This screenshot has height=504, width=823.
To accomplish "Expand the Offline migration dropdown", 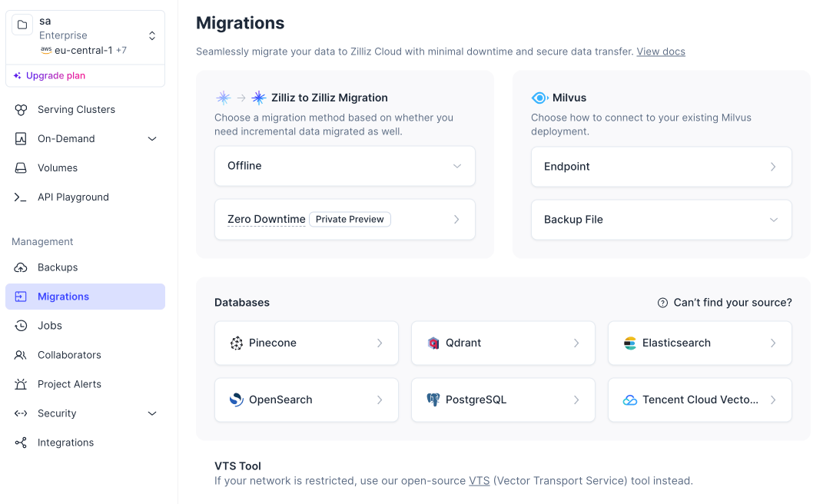I will tap(345, 166).
